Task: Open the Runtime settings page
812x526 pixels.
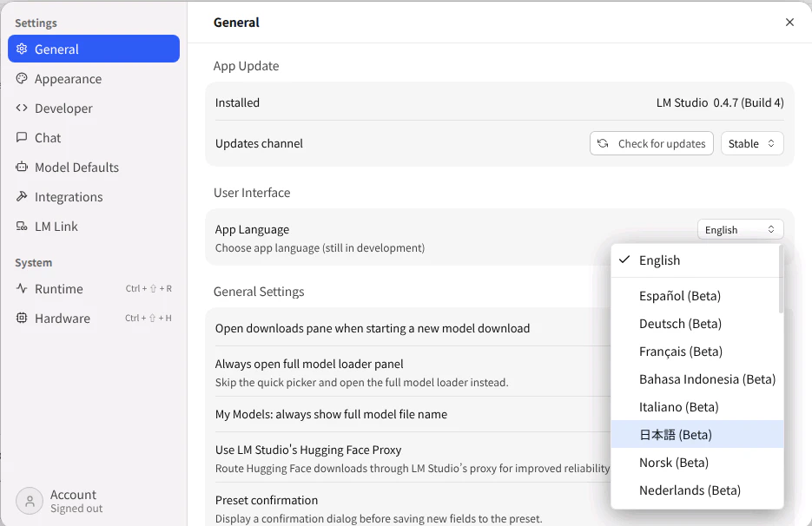Action: [x=59, y=289]
